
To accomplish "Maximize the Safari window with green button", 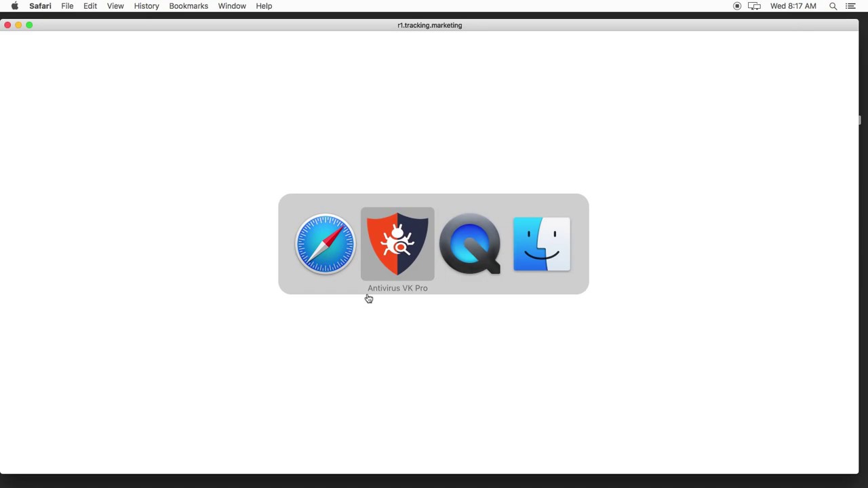I will (29, 25).
